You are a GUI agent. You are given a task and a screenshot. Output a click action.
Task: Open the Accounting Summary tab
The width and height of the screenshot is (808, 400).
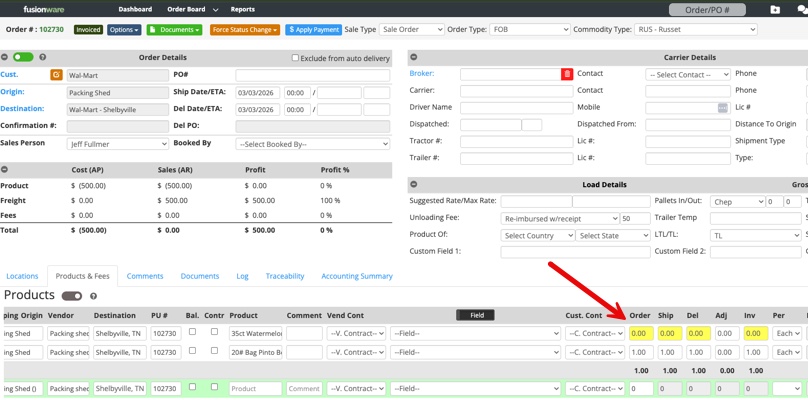pos(356,276)
